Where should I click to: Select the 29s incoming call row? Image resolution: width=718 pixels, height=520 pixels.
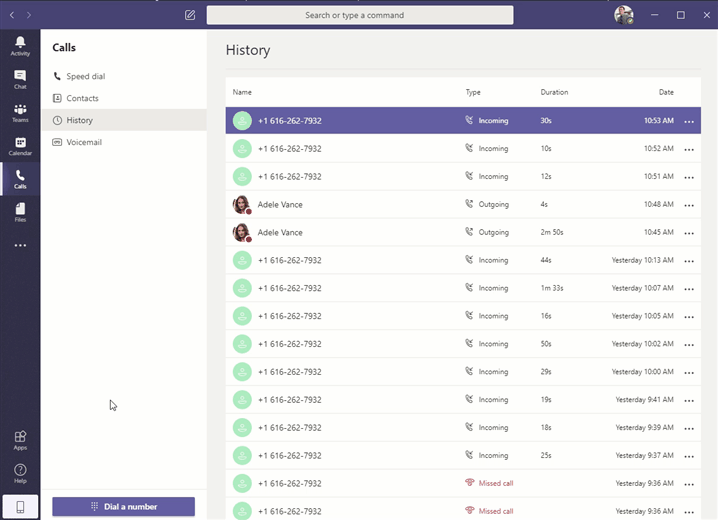click(x=463, y=372)
